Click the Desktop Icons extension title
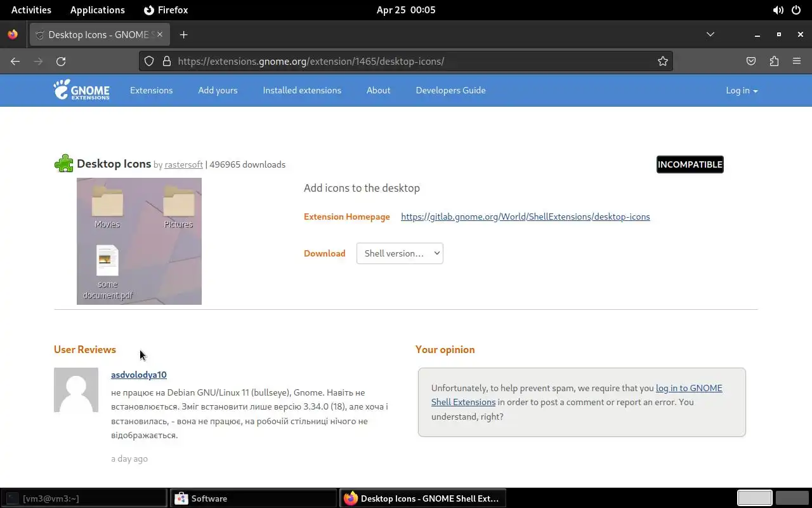The width and height of the screenshot is (812, 508). 114,164
